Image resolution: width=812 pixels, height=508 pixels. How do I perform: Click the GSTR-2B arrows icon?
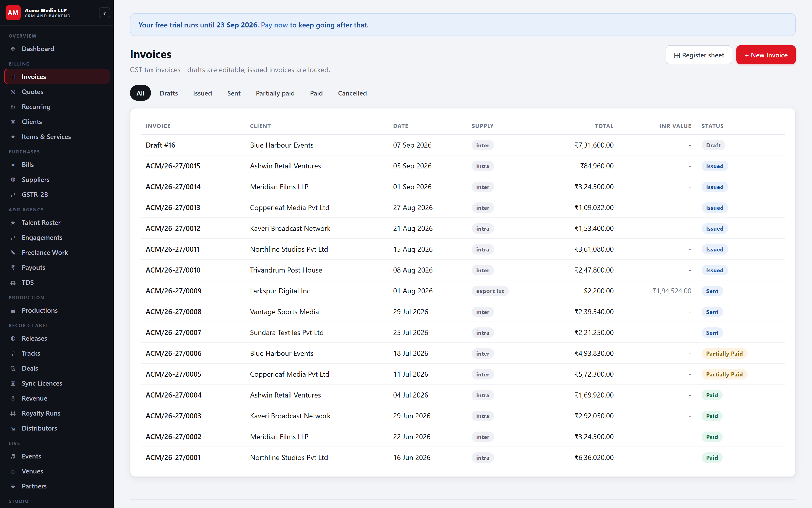13,195
